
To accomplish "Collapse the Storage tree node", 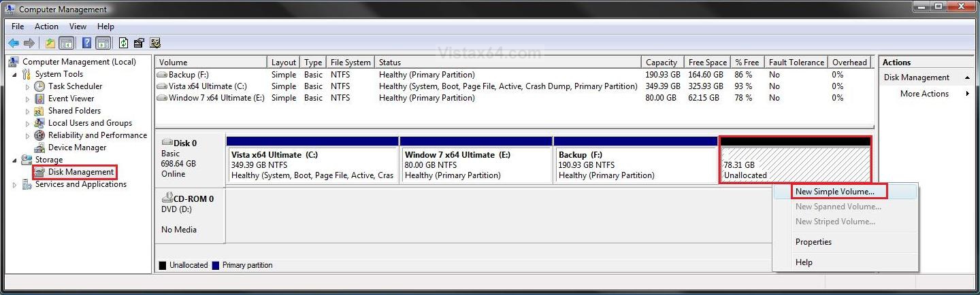I will coord(15,160).
